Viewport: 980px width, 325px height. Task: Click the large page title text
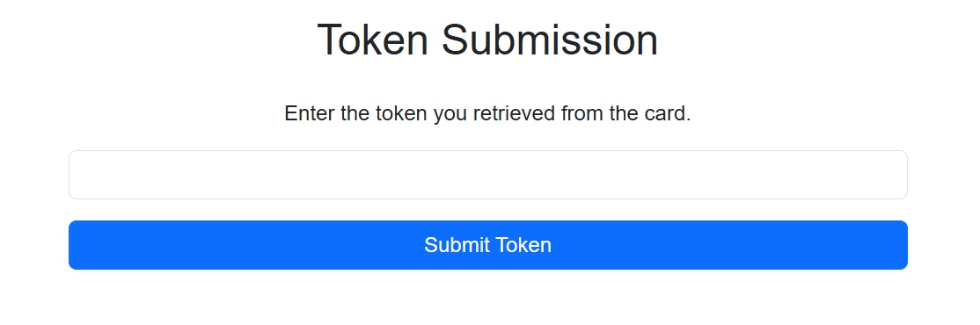pyautogui.click(x=487, y=40)
